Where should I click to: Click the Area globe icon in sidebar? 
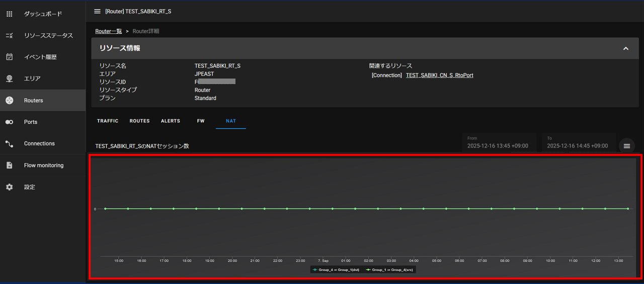tap(9, 79)
